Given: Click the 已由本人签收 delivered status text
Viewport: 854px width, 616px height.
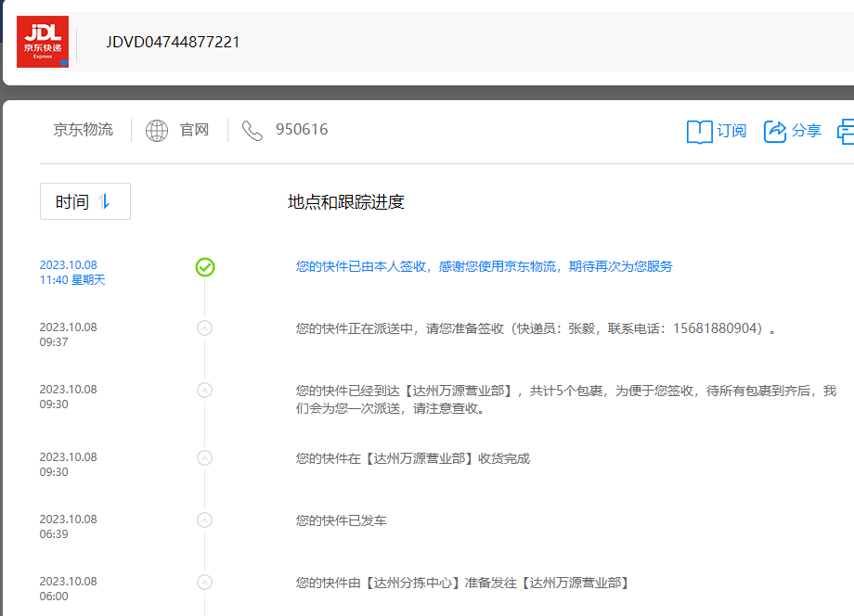Looking at the screenshot, I should point(485,266).
